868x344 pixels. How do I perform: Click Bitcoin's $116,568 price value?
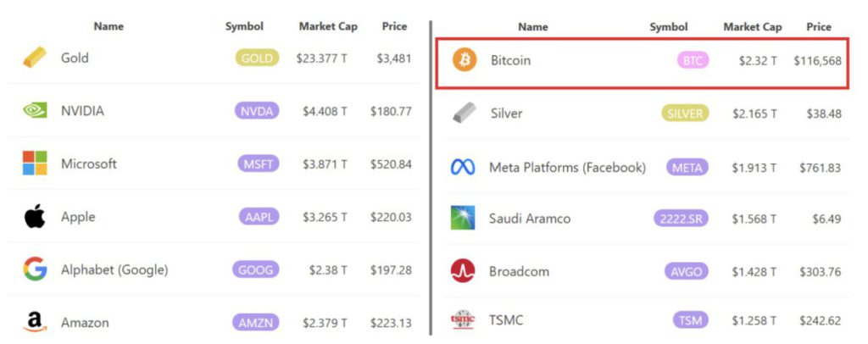(817, 61)
